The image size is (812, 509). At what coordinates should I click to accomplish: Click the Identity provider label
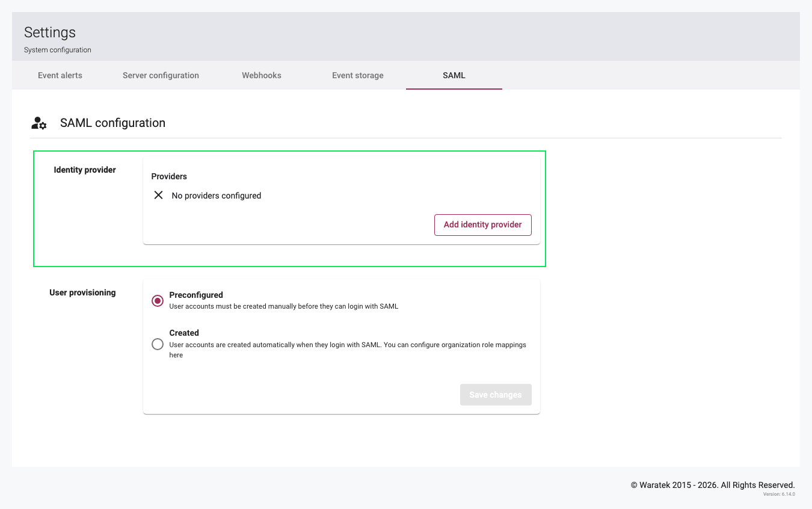85,170
